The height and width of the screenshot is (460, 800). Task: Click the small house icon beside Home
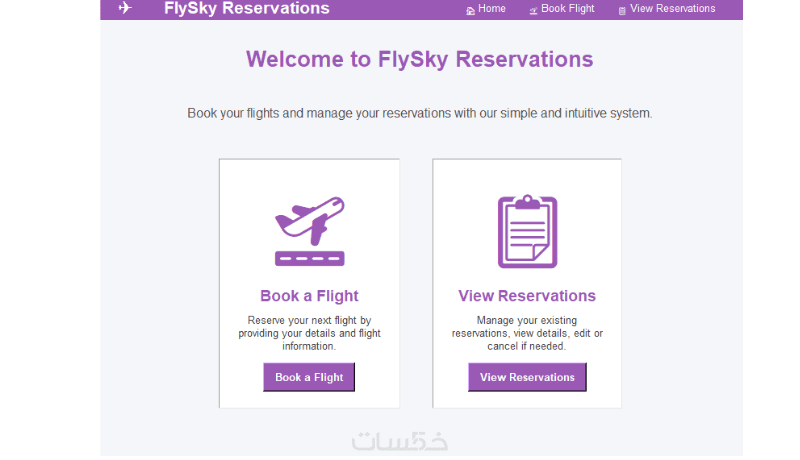(x=470, y=10)
